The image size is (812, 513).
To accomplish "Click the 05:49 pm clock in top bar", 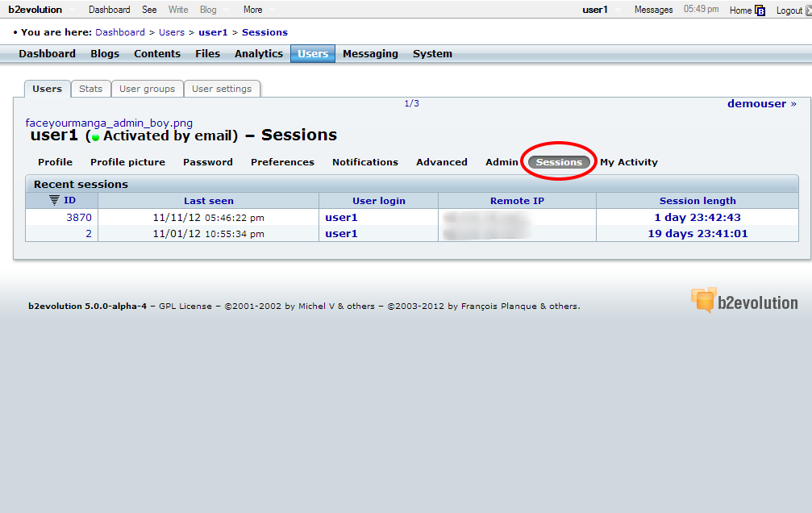I will (x=702, y=10).
